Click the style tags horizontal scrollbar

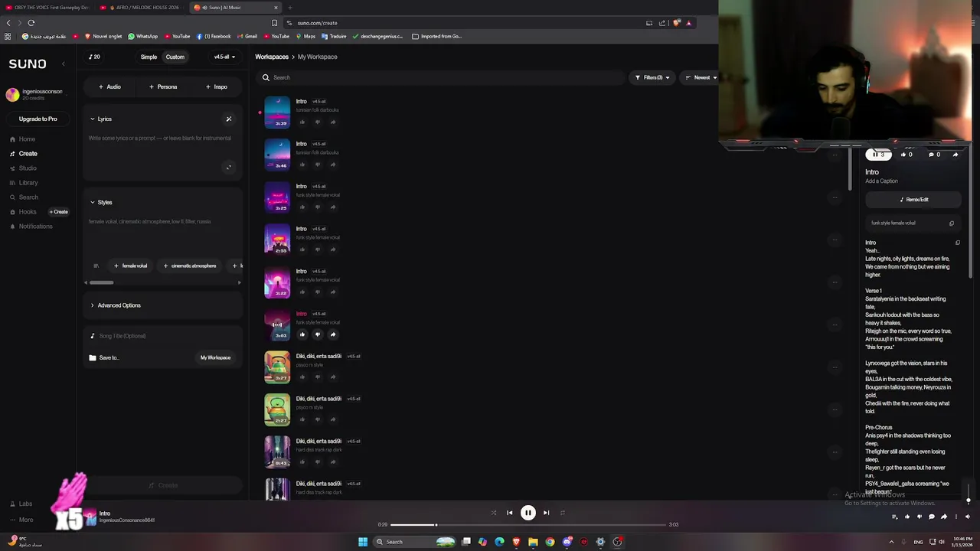[x=101, y=282]
